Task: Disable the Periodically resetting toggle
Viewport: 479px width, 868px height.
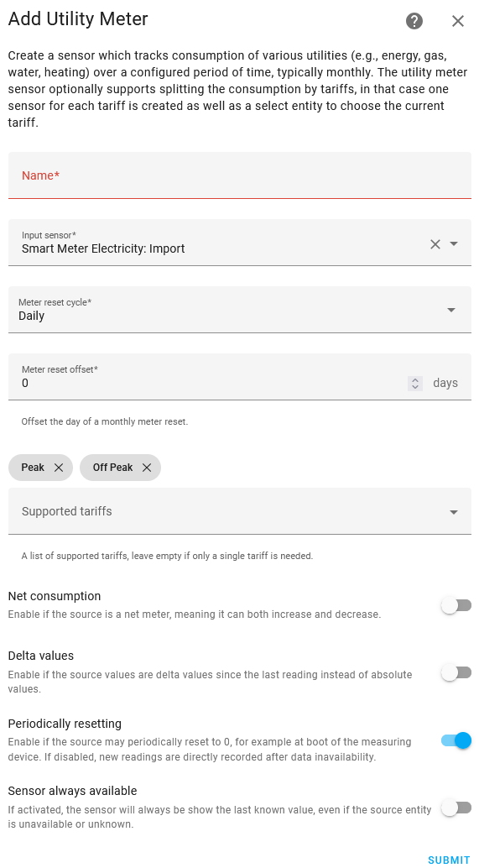Action: click(x=456, y=740)
